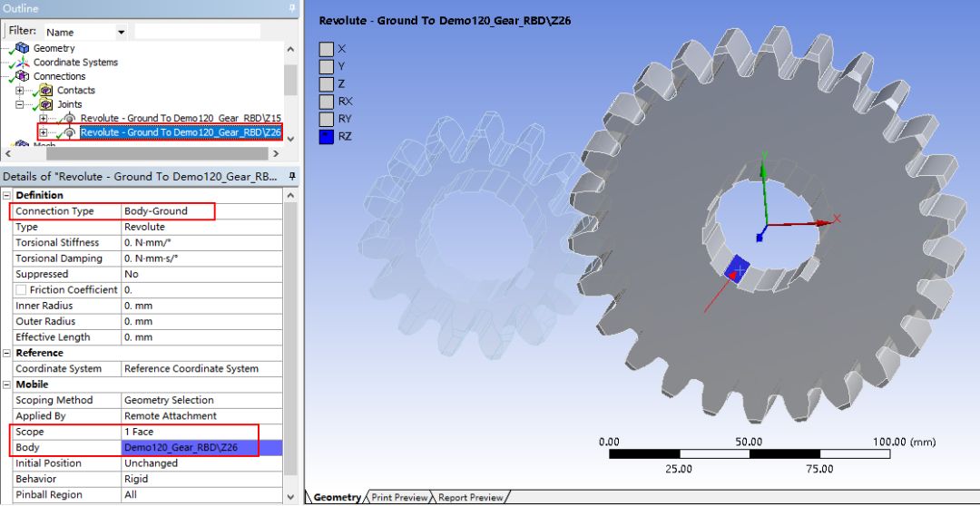
Task: Expand the Z15 revolute joint node
Action: [x=44, y=119]
